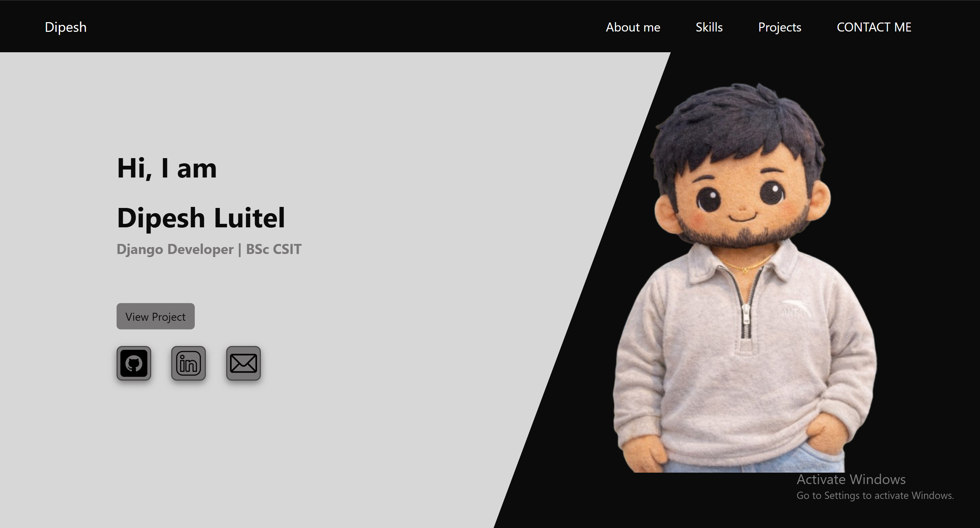Select CONTACT ME in the navbar
The image size is (980, 528).
pyautogui.click(x=874, y=27)
